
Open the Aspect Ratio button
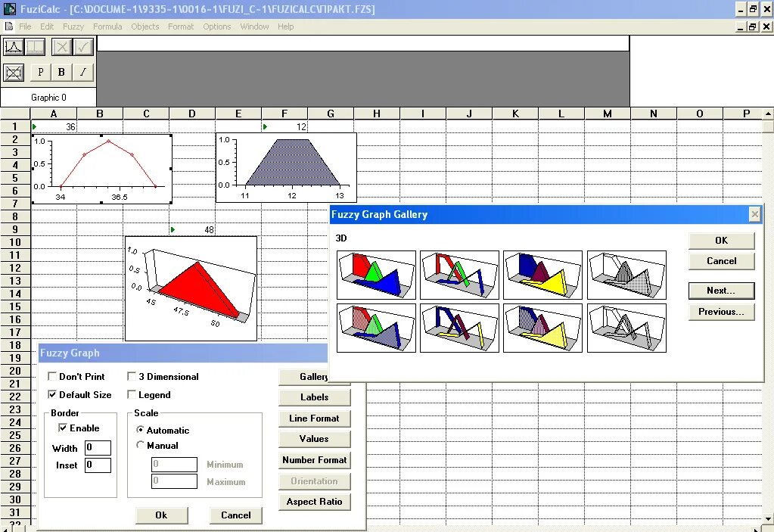coord(315,502)
